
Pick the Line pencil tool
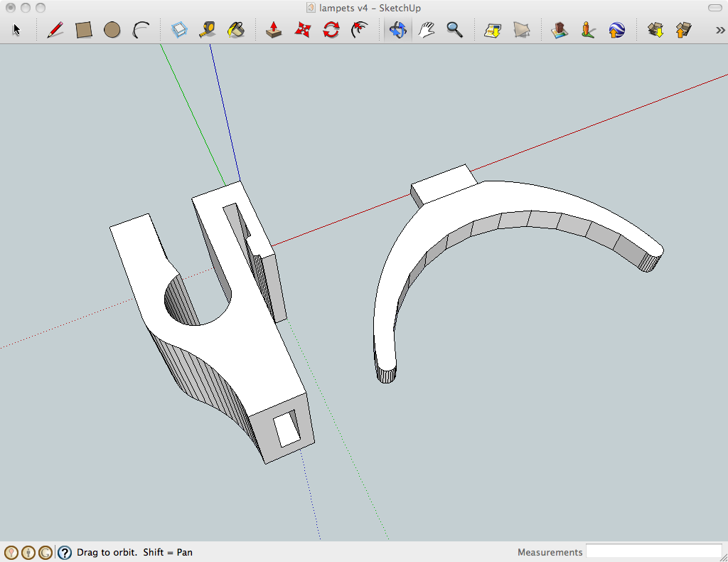point(55,30)
